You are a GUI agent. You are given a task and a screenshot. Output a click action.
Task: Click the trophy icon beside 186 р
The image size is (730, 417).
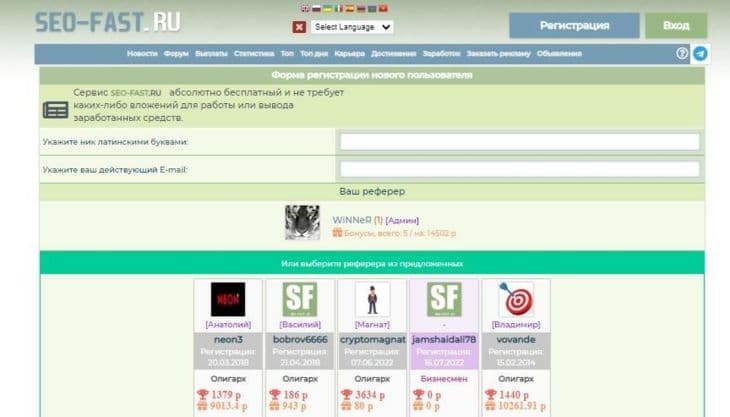[275, 395]
